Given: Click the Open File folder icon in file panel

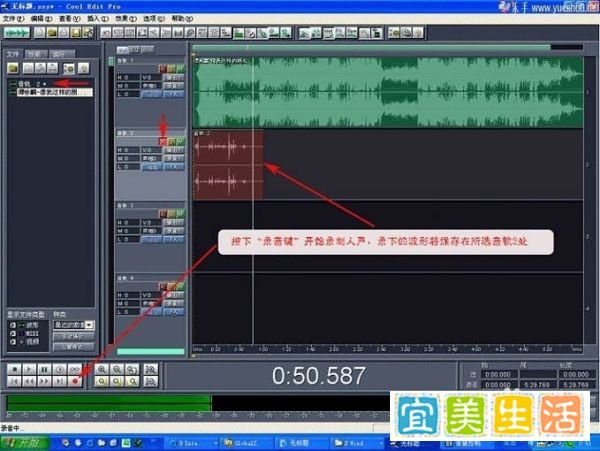Looking at the screenshot, I should click(x=13, y=68).
